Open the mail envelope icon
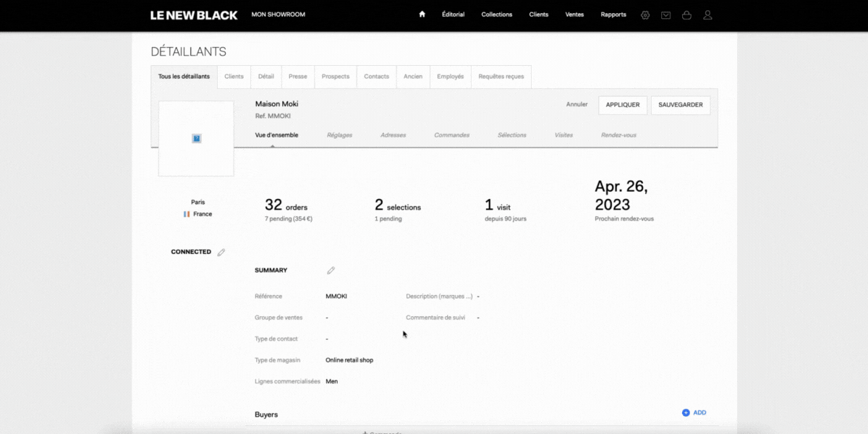Viewport: 868px width, 434px height. (x=665, y=14)
